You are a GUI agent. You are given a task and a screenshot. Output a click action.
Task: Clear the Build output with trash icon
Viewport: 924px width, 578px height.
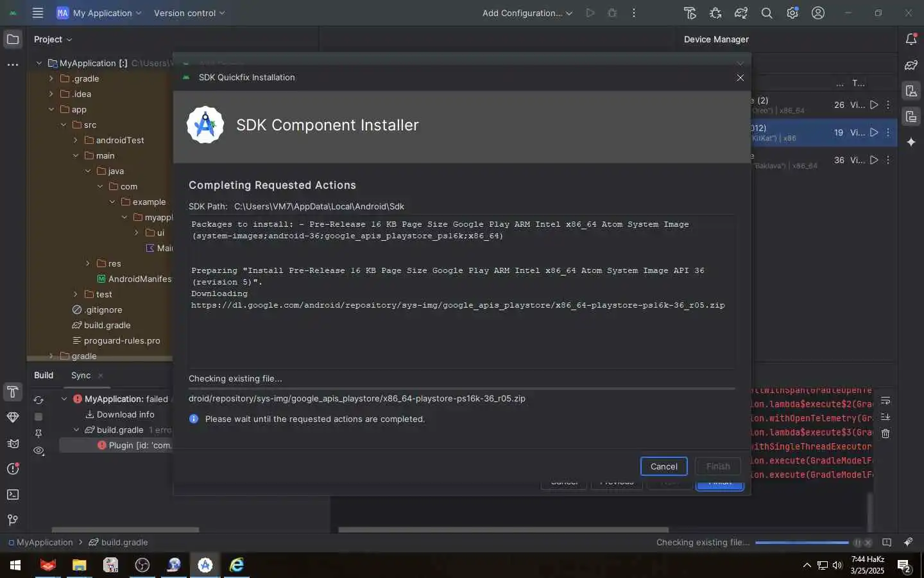coord(886,433)
